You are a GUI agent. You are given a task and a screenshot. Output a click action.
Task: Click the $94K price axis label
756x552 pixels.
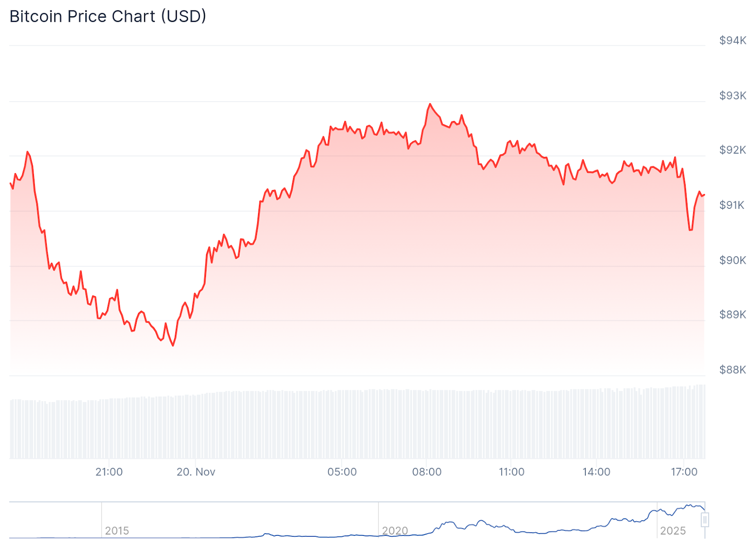(x=732, y=41)
